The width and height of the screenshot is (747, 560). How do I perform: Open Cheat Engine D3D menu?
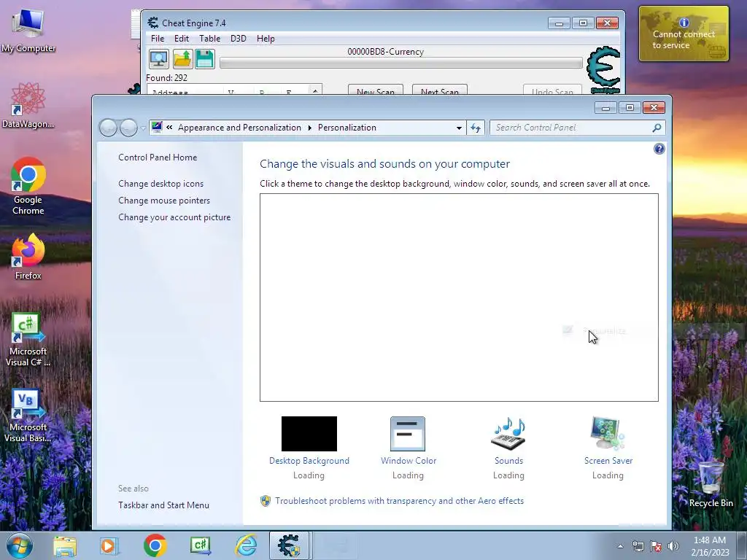[239, 39]
